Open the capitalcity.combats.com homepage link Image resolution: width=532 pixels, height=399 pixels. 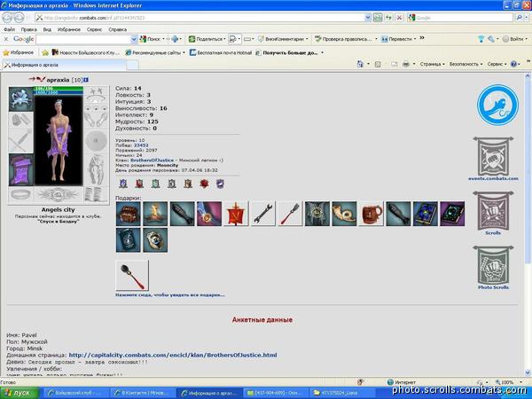point(173,355)
